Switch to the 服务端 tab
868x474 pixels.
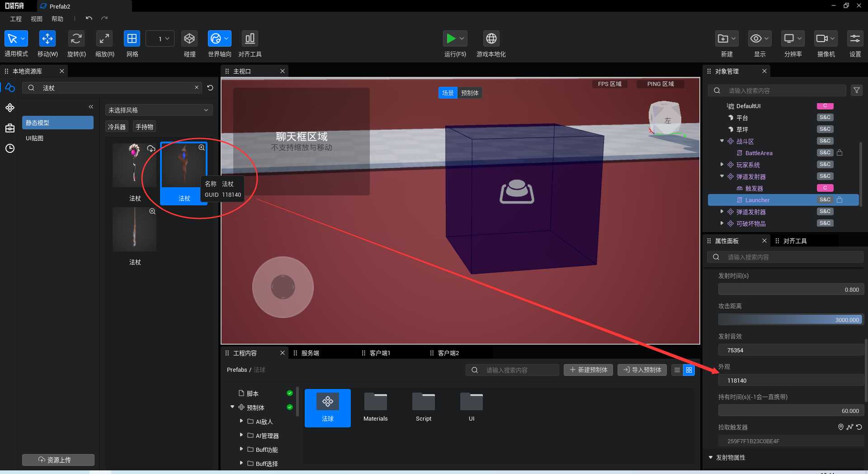point(310,353)
